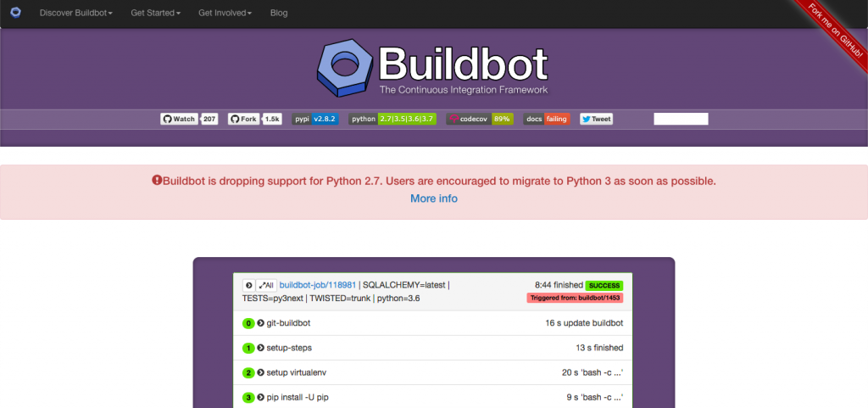The image size is (868, 408).
Task: Click the '16 s update buildbot' text
Action: [584, 323]
